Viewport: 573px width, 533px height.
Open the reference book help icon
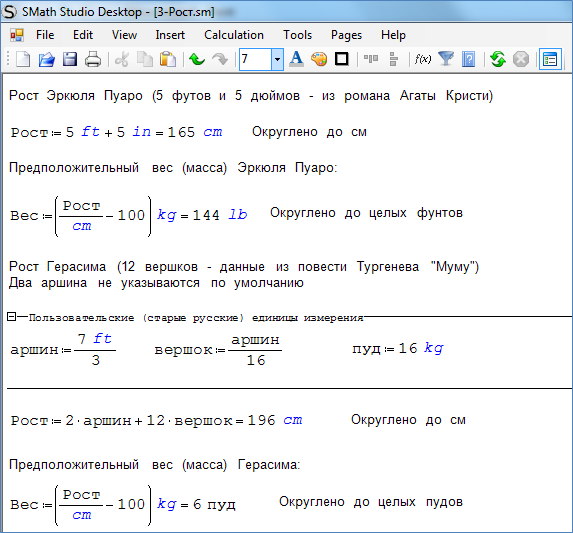[x=468, y=59]
